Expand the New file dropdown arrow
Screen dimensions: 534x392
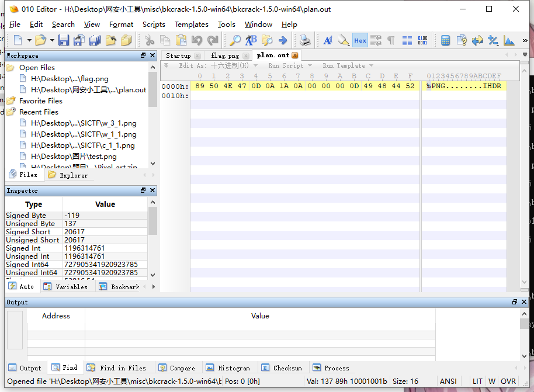[x=29, y=40]
